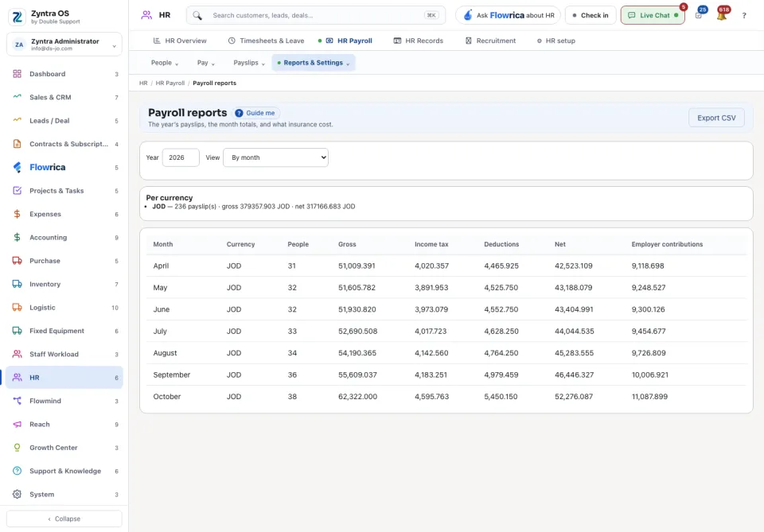
Task: Click the Guide me button
Action: point(255,113)
